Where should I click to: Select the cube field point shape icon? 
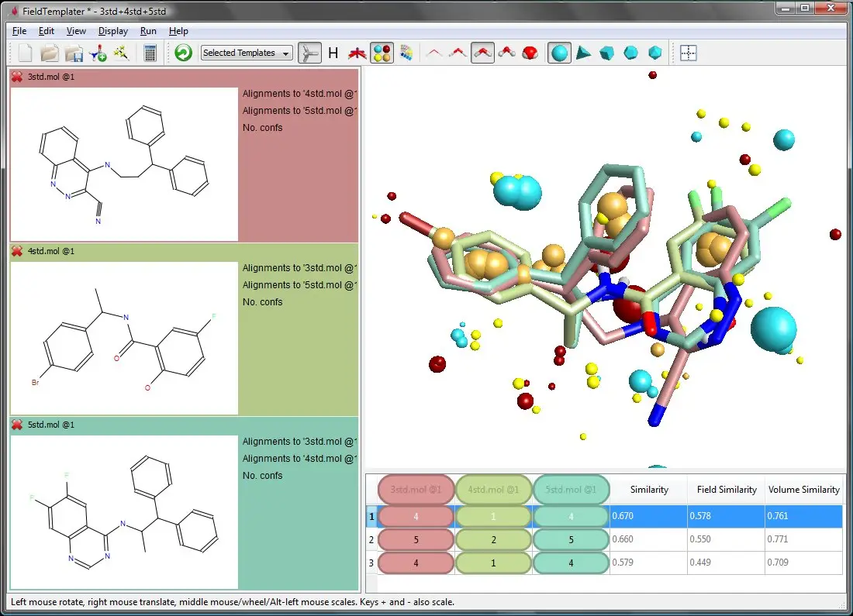click(x=607, y=53)
